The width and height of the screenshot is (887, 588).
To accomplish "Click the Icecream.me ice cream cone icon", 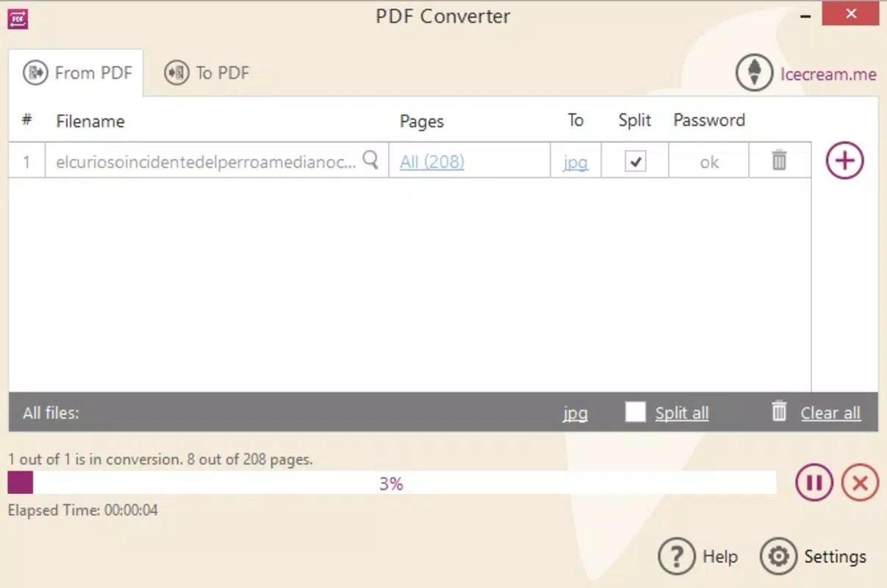I will click(x=754, y=73).
